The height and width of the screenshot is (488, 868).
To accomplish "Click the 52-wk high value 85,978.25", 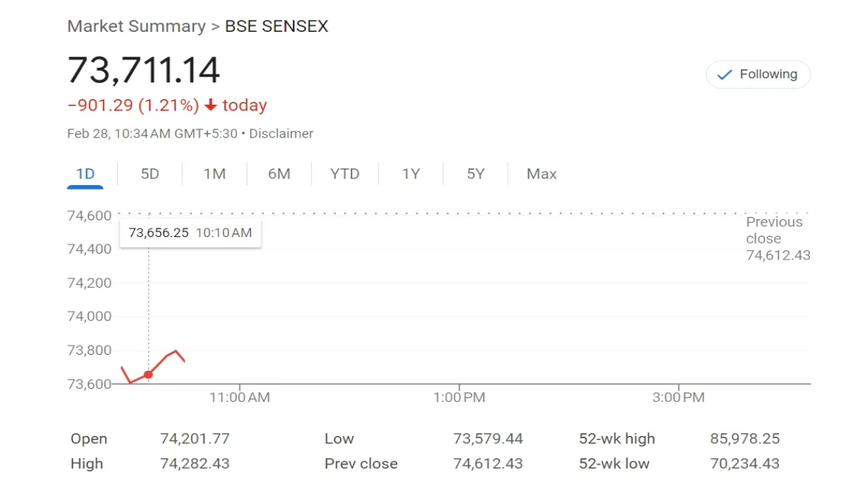I will [744, 438].
